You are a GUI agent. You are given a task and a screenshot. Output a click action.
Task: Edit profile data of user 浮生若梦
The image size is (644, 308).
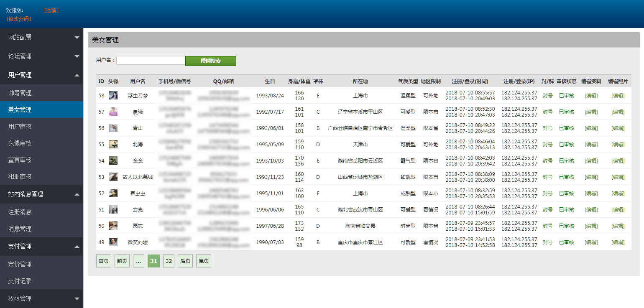click(591, 96)
